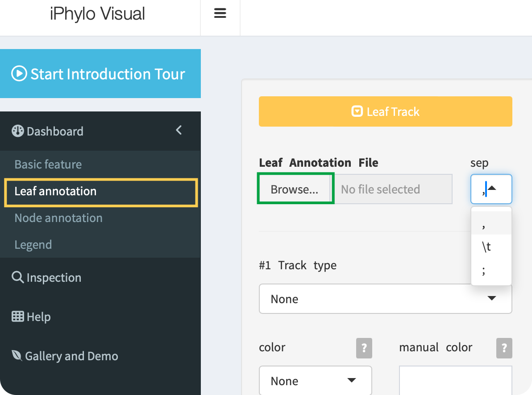The height and width of the screenshot is (395, 532).
Task: Click the help icon beside manual color
Action: click(504, 348)
